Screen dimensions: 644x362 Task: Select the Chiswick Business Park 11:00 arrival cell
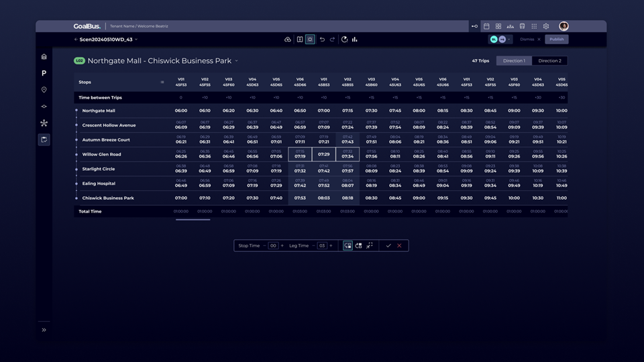tap(561, 198)
